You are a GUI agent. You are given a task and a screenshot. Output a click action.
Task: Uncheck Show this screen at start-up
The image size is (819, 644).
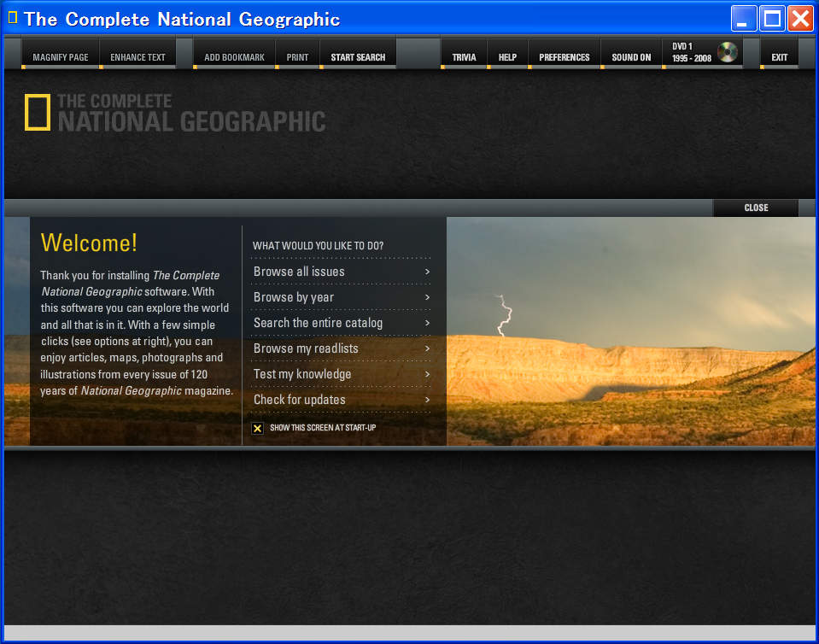[x=258, y=428]
